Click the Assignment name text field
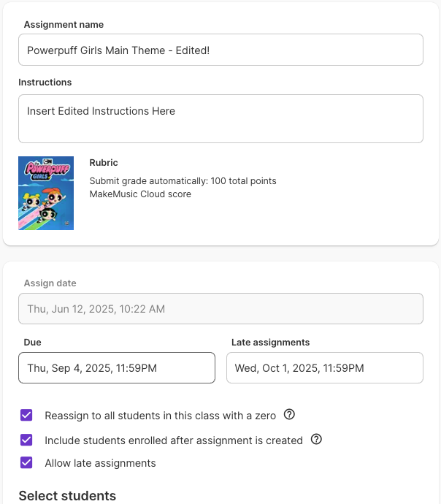This screenshot has width=441, height=504. click(220, 50)
